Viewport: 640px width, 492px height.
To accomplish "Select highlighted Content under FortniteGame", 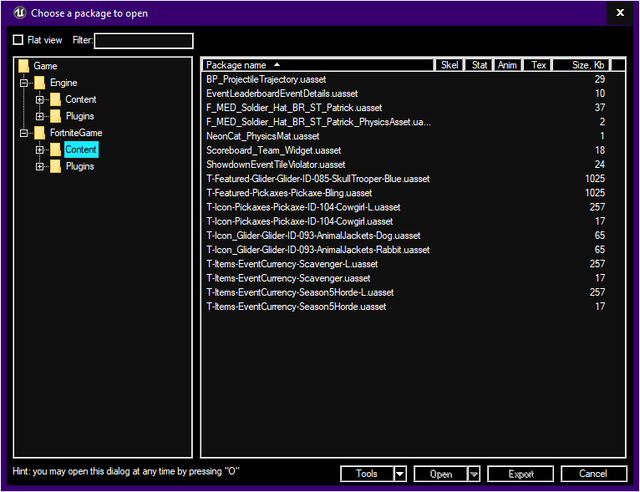I will 81,149.
